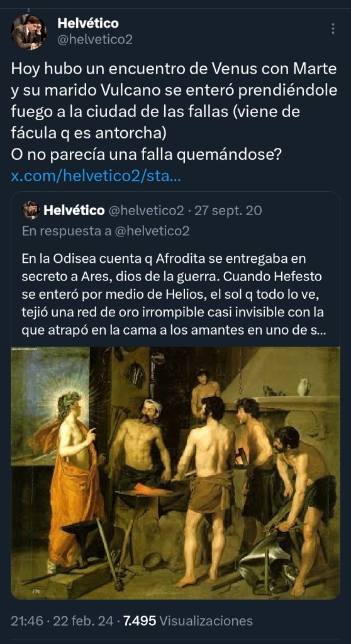Click the Helvético display name at top

(x=88, y=23)
